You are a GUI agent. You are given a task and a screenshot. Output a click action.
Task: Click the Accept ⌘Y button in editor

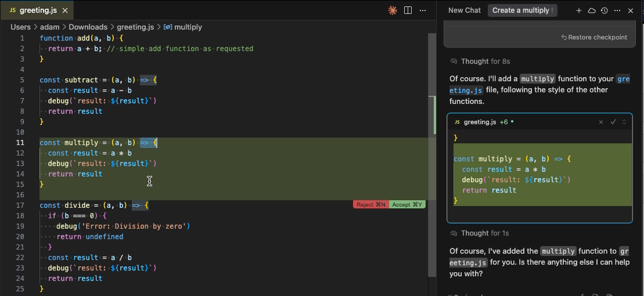(407, 204)
